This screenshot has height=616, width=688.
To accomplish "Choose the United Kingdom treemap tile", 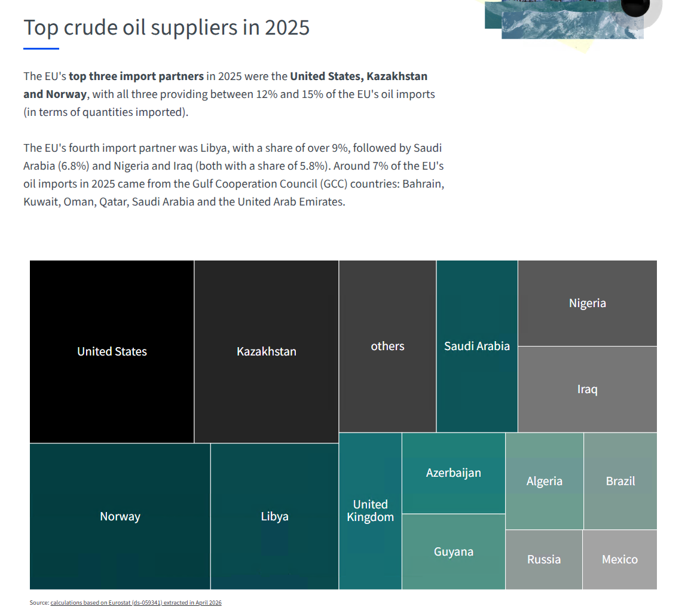I will tap(371, 511).
